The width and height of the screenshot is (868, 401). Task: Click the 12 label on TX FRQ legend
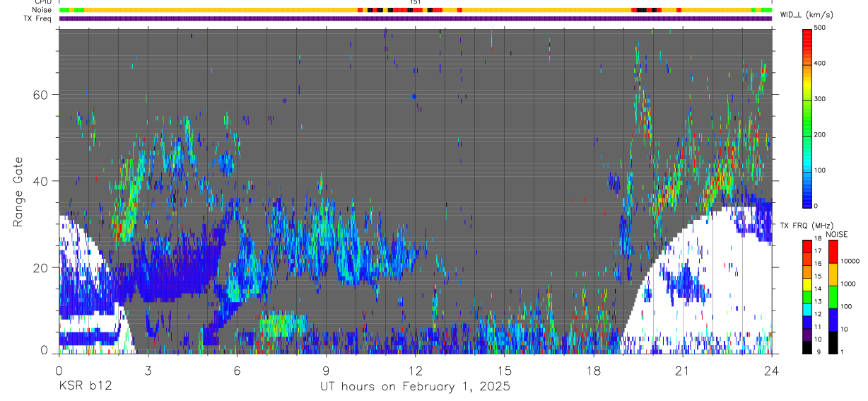pos(819,314)
